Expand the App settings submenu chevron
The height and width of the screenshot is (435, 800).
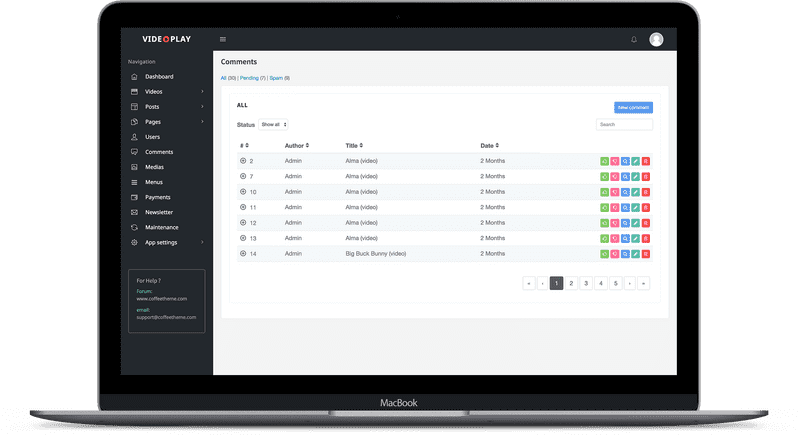pyautogui.click(x=202, y=242)
